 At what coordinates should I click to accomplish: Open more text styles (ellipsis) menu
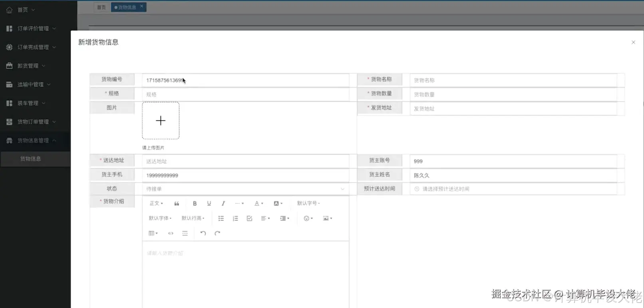(239, 203)
